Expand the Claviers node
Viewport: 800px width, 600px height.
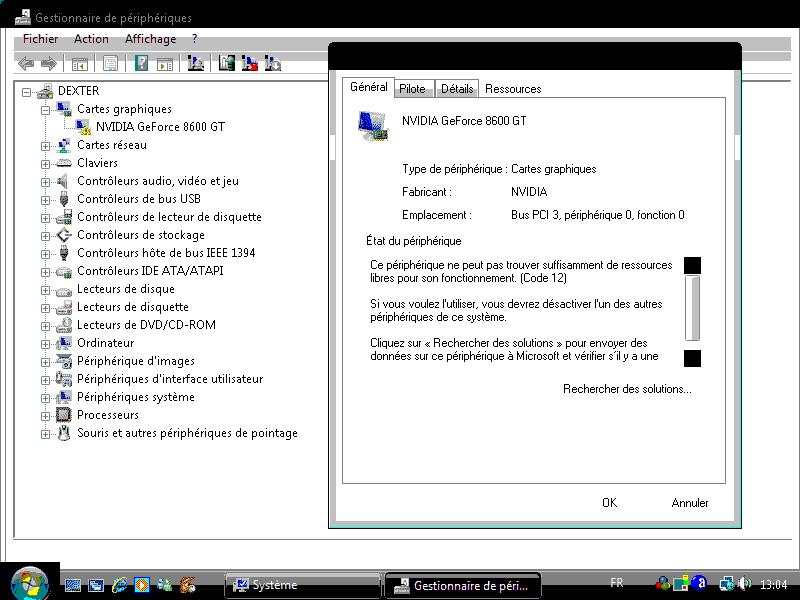45,164
